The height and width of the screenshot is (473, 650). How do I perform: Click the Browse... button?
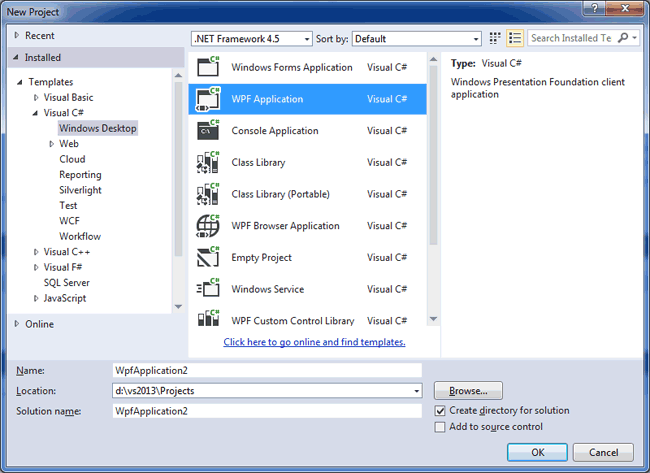pyautogui.click(x=468, y=391)
